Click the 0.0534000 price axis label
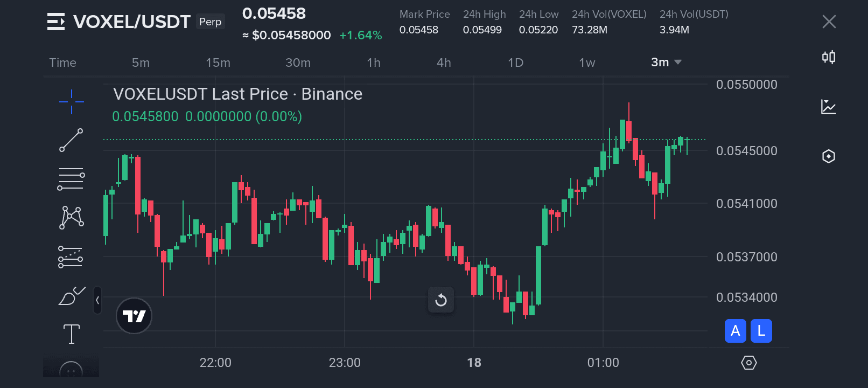Image resolution: width=868 pixels, height=388 pixels. pos(747,297)
